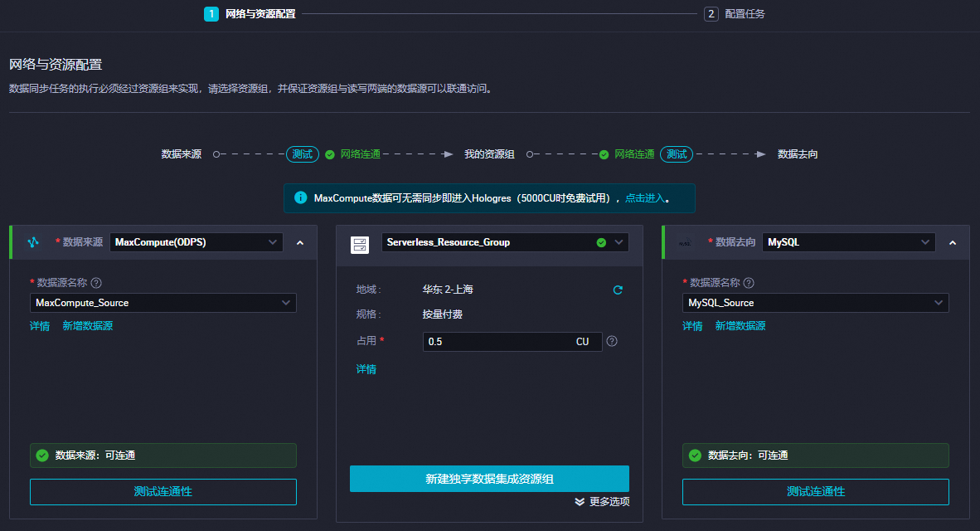Screen dimensions: 980x531
Task: Click 新增数据源 link under MySQL_Source
Action: pyautogui.click(x=740, y=326)
